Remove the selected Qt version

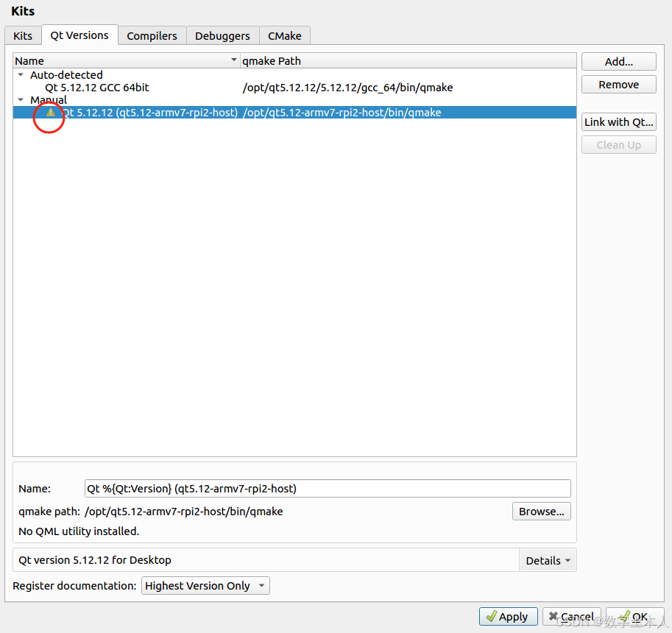pos(618,85)
